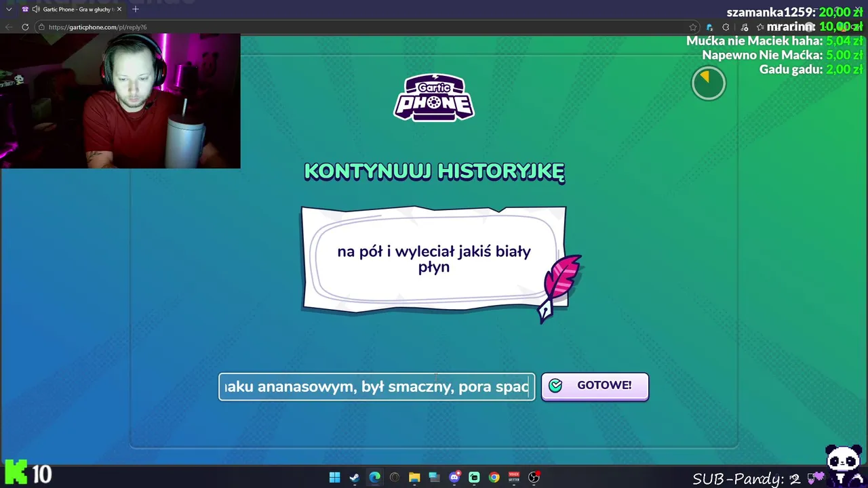Open the blue browser extension icon

[709, 27]
